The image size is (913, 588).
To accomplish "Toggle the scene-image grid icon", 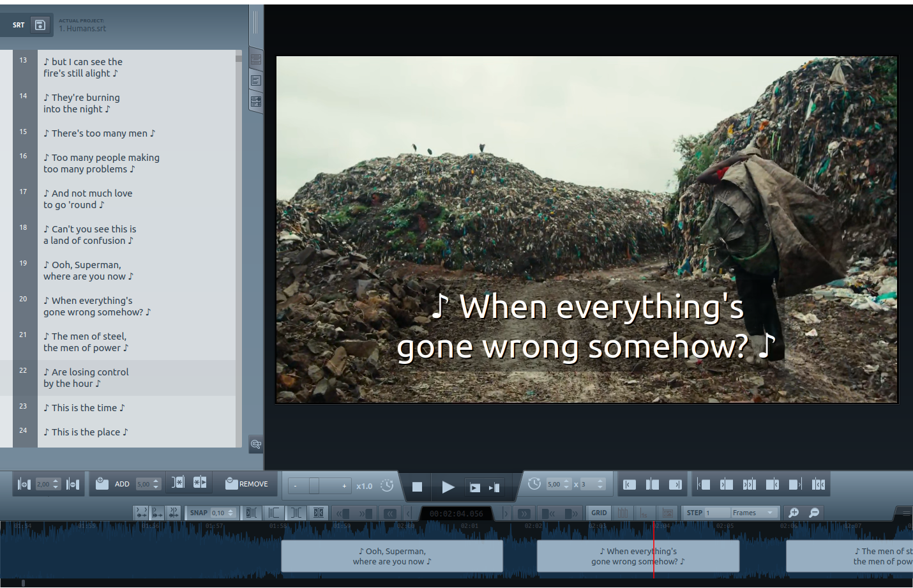I will point(667,513).
